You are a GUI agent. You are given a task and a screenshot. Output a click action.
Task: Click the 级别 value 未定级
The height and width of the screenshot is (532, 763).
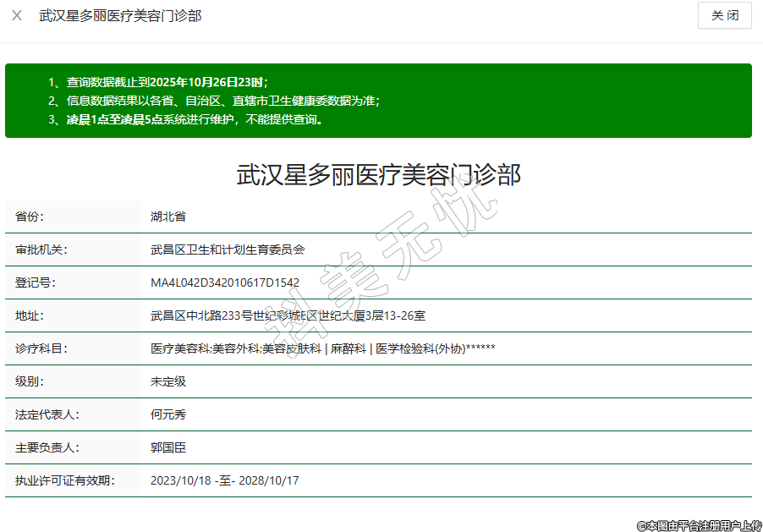167,381
